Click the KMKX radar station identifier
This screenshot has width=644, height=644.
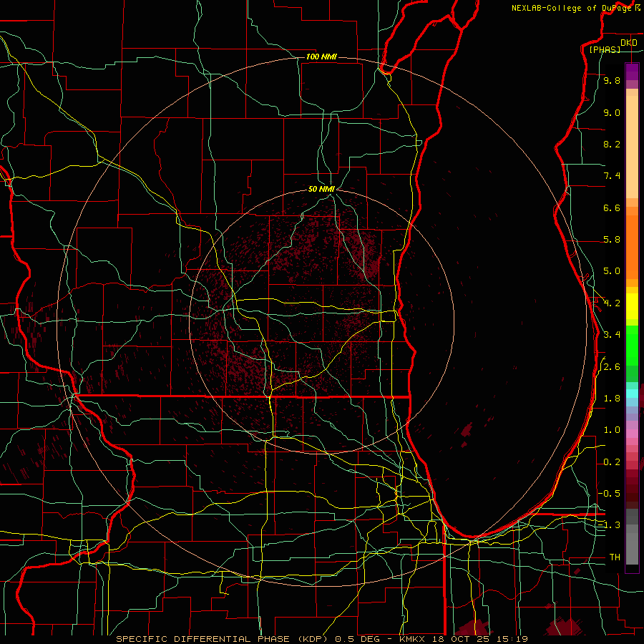click(412, 639)
